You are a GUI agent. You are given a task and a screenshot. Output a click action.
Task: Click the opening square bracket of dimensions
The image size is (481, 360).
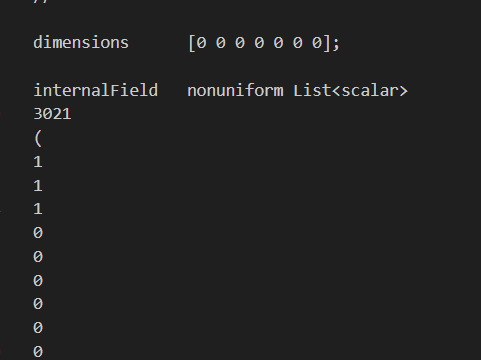(x=192, y=43)
